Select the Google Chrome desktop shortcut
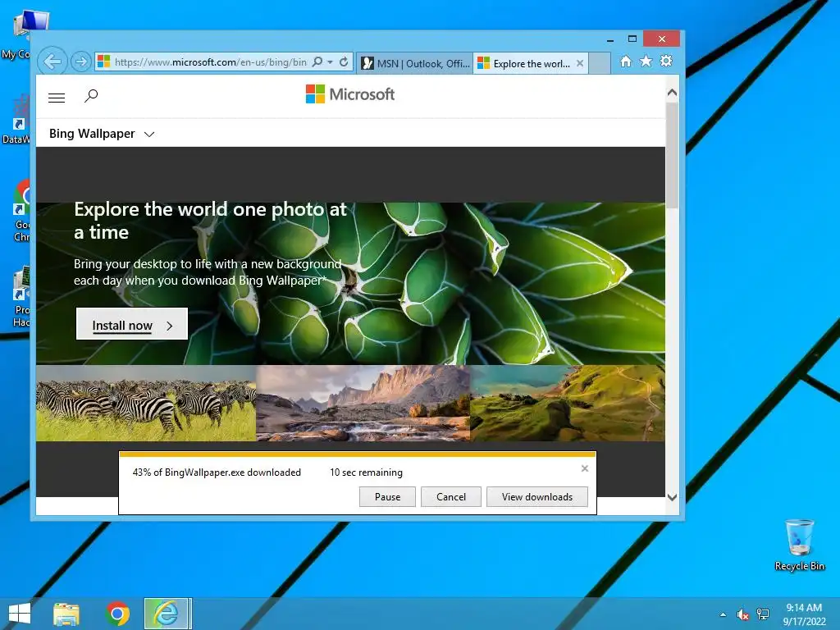 point(21,212)
